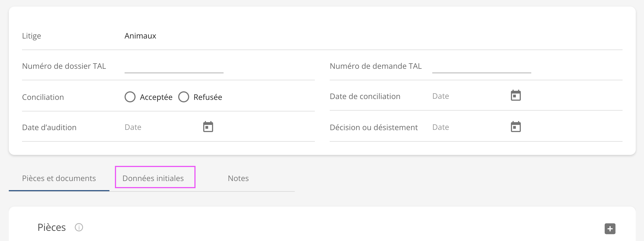Viewport: 644px width, 241px height.
Task: Open the Données initiales tab
Action: pos(153,178)
